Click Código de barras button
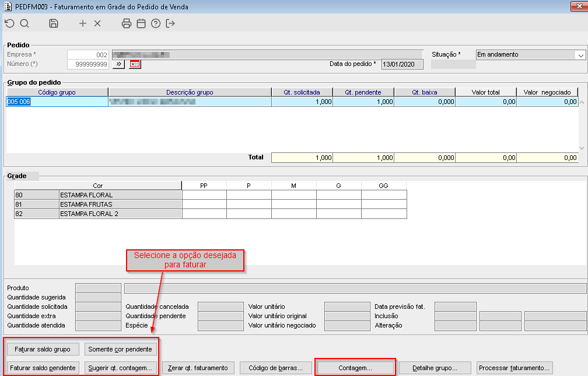 [275, 368]
